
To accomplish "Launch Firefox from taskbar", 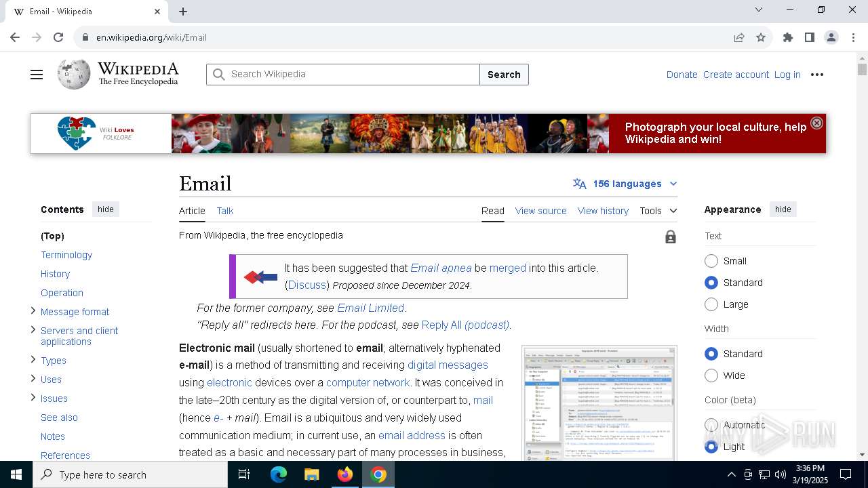I will point(345,474).
